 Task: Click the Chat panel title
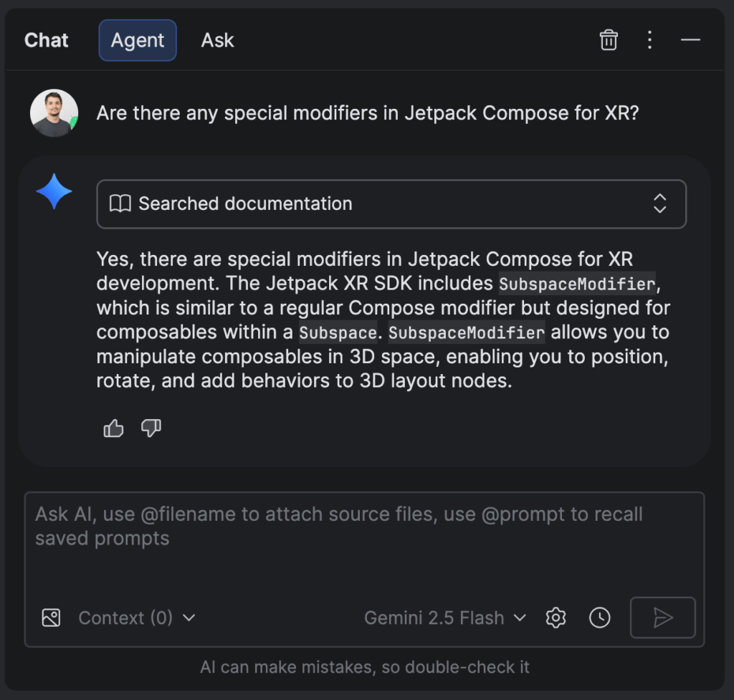[46, 40]
